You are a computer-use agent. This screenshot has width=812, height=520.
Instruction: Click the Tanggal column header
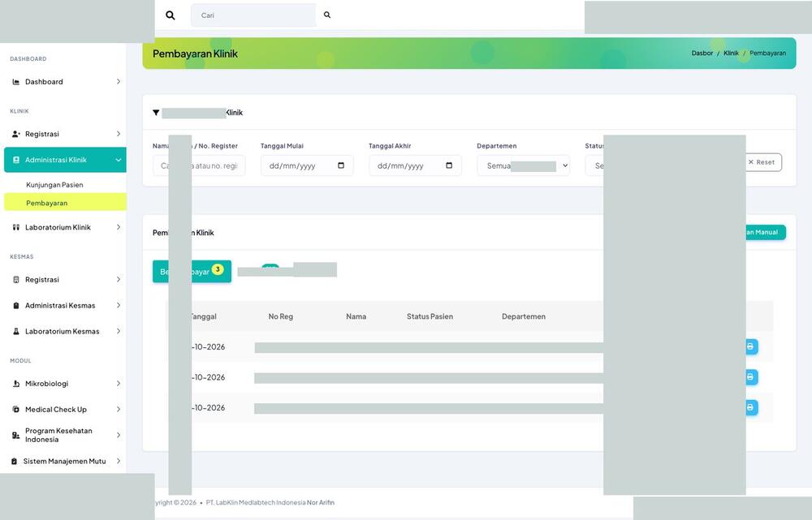pos(203,316)
